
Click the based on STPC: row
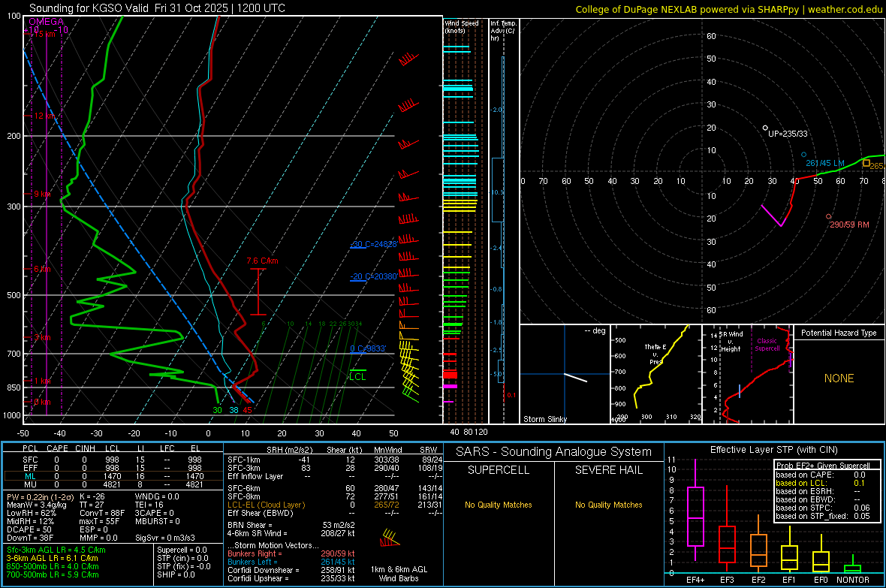tap(823, 508)
